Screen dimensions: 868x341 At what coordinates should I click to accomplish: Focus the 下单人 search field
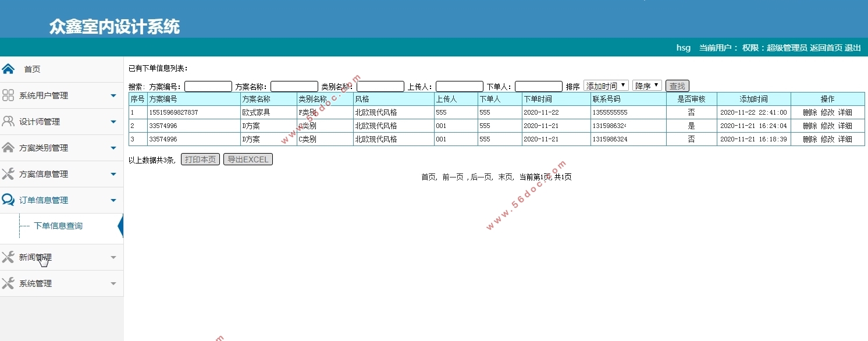click(539, 86)
